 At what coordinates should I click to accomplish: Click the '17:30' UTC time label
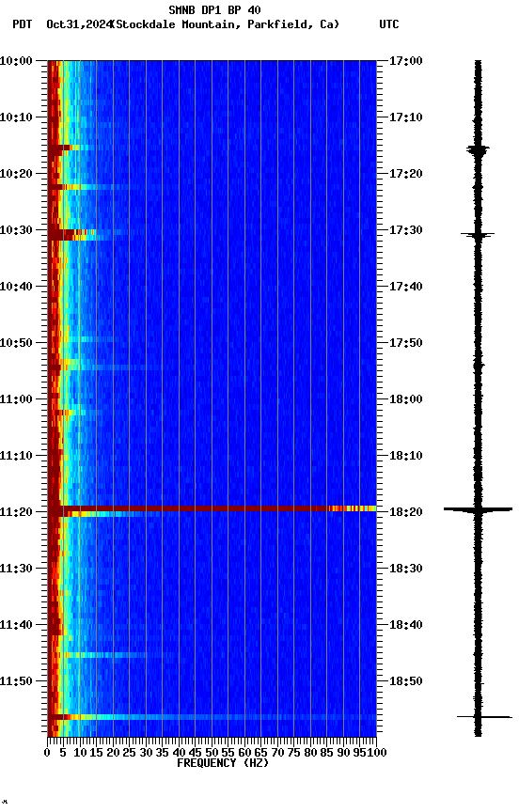click(406, 230)
